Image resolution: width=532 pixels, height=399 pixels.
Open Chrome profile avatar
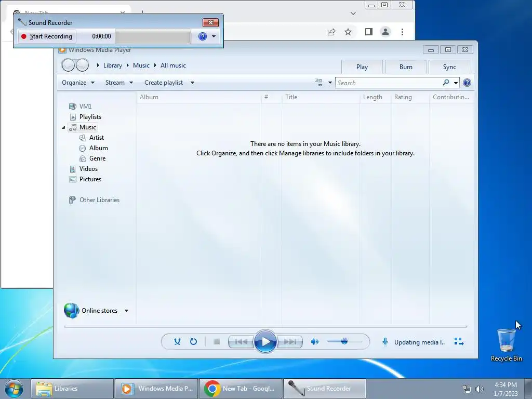pyautogui.click(x=385, y=32)
